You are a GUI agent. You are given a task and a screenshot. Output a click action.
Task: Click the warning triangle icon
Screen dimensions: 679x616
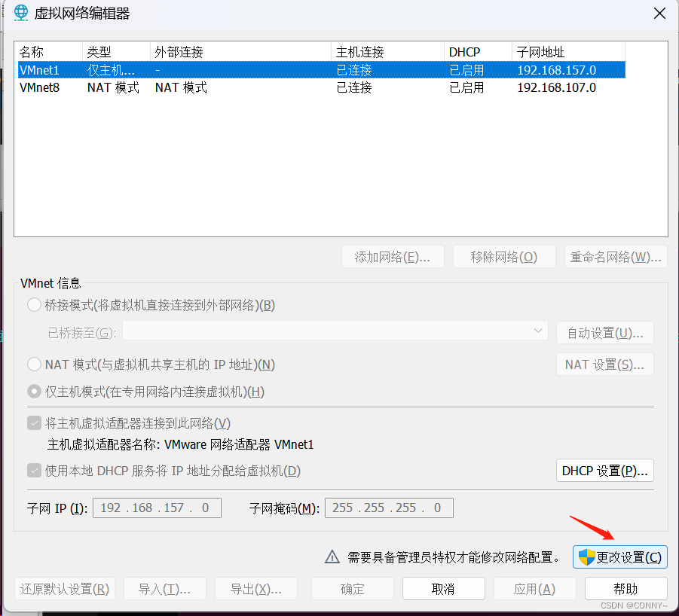[x=332, y=557]
